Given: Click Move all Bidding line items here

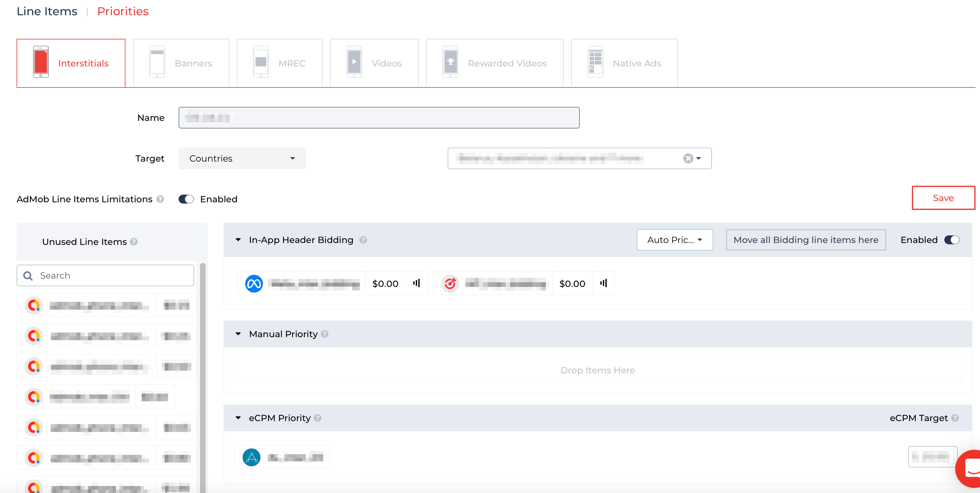Looking at the screenshot, I should click(806, 240).
